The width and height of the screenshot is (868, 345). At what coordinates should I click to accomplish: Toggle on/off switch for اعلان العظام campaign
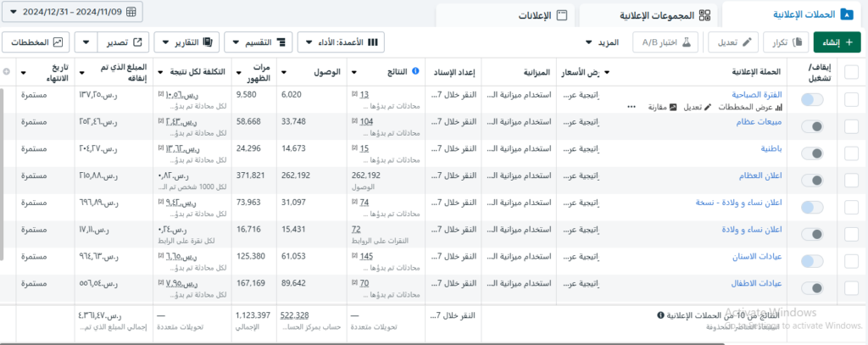pyautogui.click(x=812, y=181)
